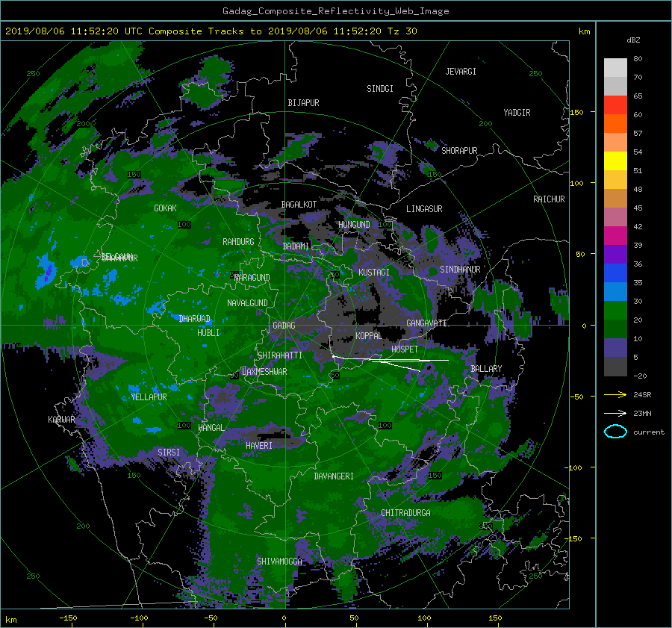The width and height of the screenshot is (672, 628).
Task: Click the white storm track line near HOSPET
Action: pos(390,360)
